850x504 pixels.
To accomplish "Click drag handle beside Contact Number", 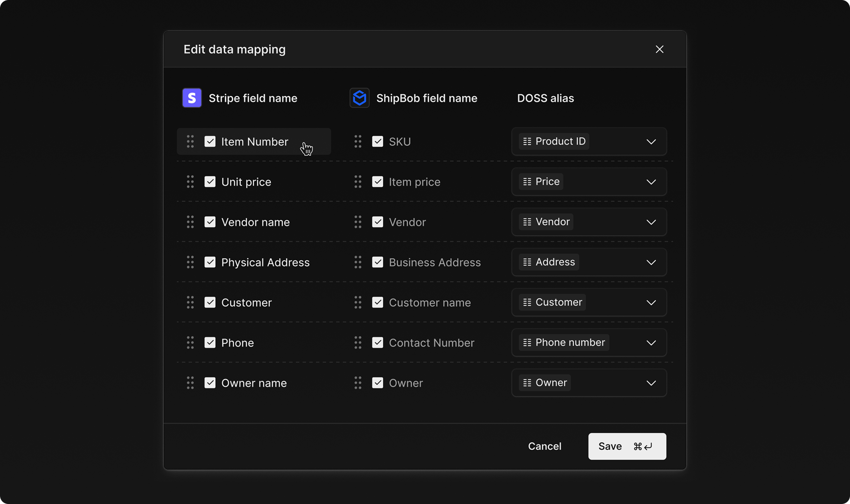I will 357,343.
